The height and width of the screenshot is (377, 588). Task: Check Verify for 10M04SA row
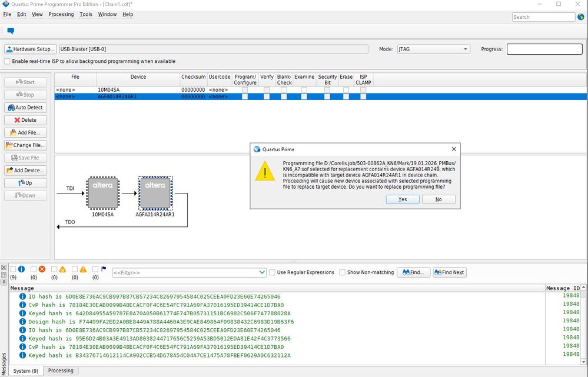pos(267,90)
